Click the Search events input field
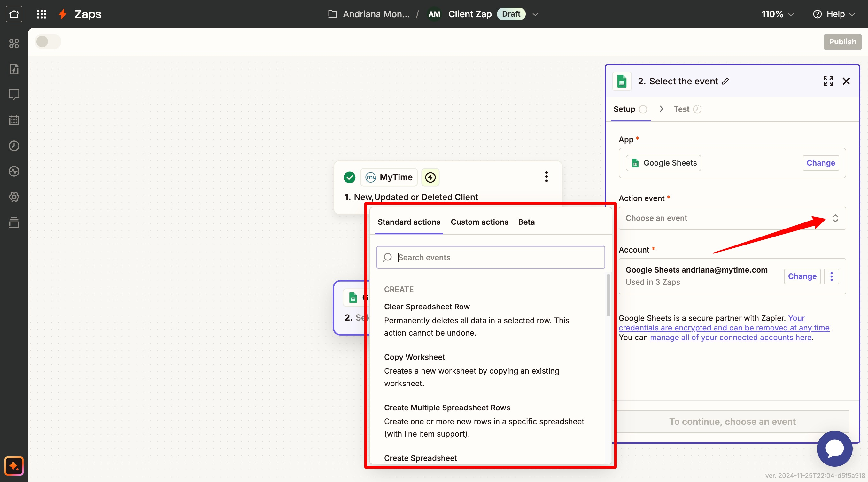 490,257
